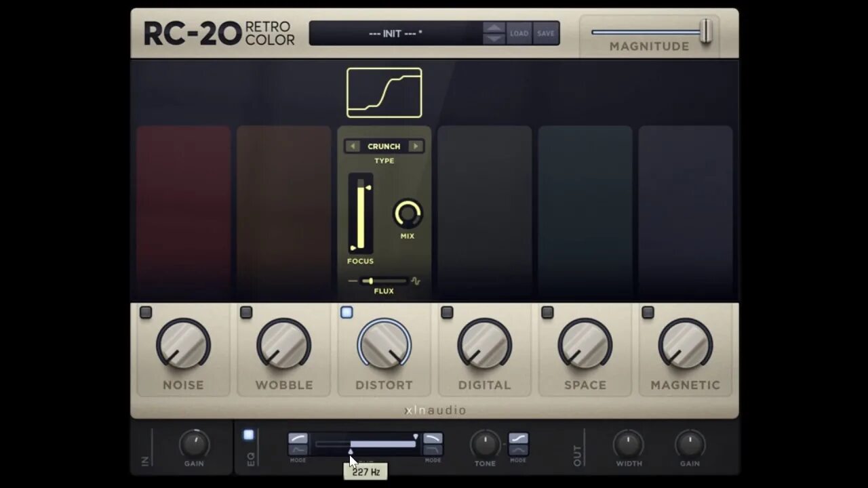Click the Magnitude slider handle

[x=706, y=31]
